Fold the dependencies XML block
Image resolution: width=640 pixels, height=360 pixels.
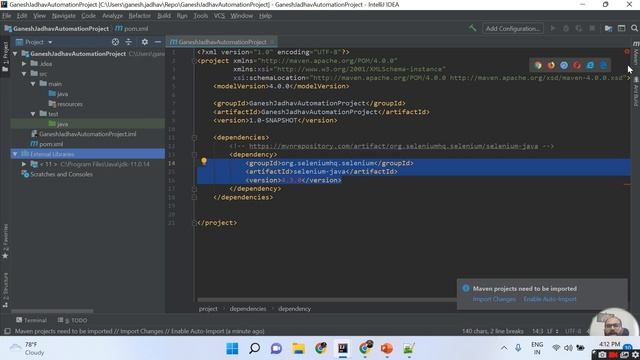point(194,138)
